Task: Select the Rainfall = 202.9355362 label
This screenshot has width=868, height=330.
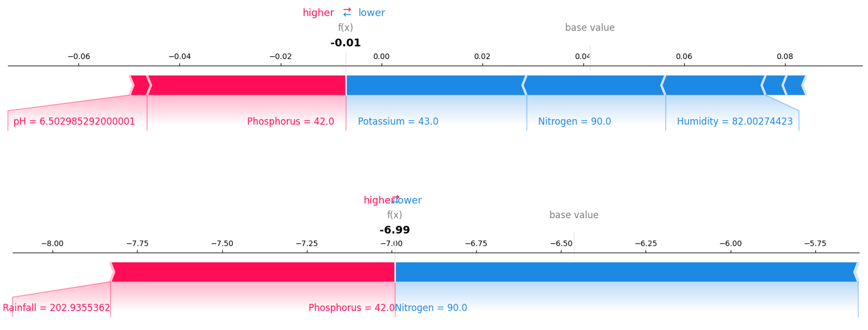Action: (56, 308)
